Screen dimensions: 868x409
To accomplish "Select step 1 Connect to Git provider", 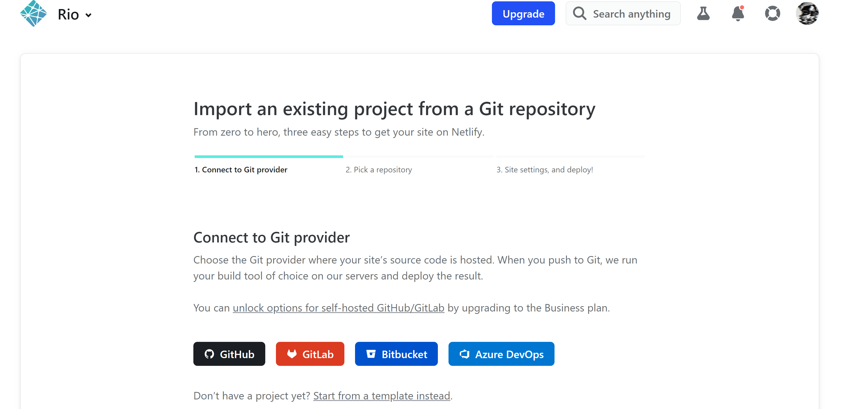I will point(241,170).
